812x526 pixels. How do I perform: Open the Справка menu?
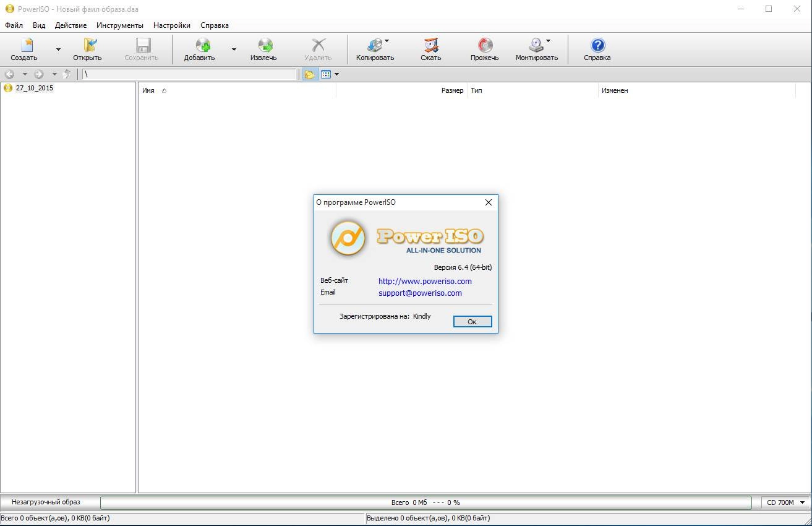[215, 25]
